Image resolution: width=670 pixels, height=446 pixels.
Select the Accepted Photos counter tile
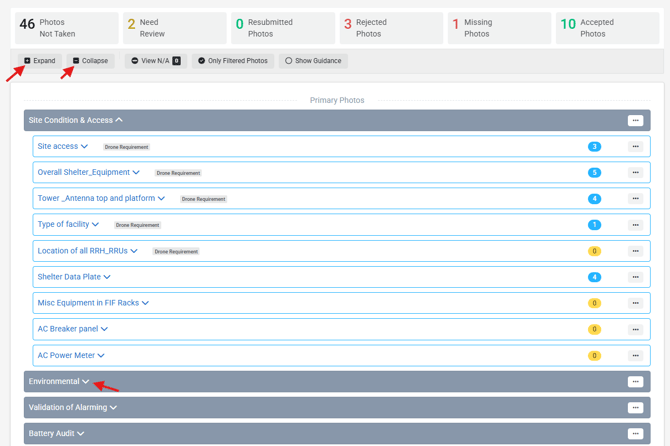[x=608, y=28]
